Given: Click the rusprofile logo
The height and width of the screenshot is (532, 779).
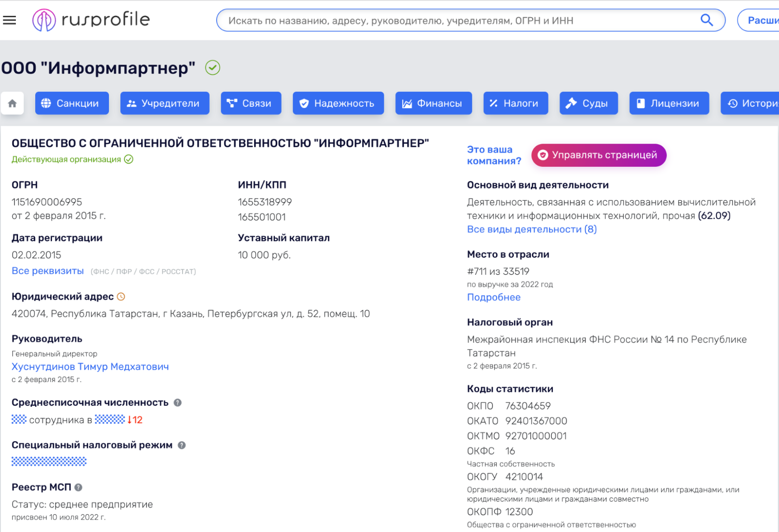Looking at the screenshot, I should (x=91, y=20).
